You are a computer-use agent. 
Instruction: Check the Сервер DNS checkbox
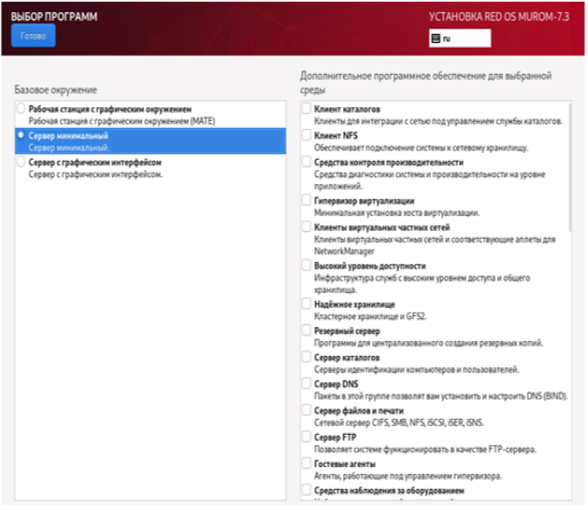pyautogui.click(x=306, y=384)
